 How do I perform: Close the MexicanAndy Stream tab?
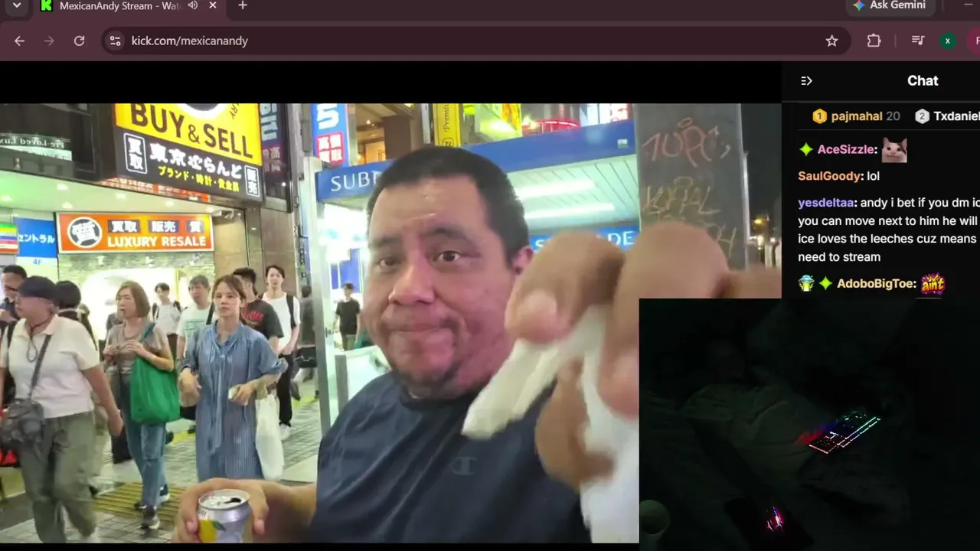[x=213, y=5]
